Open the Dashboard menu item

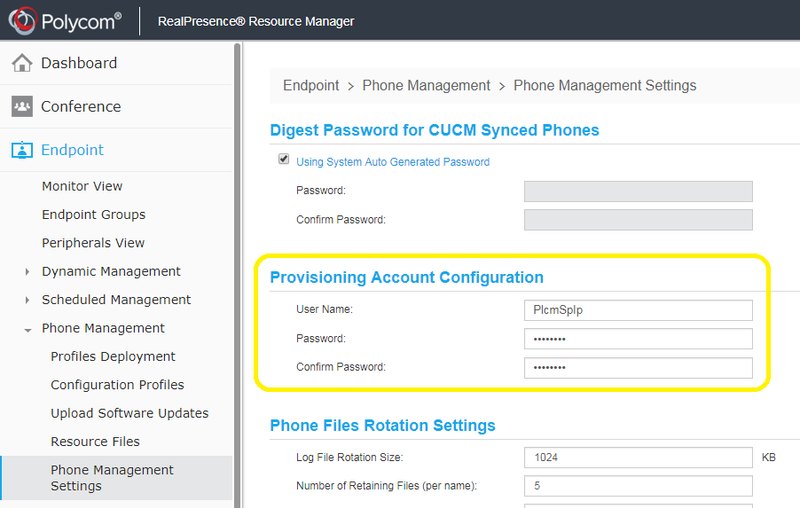tap(79, 63)
